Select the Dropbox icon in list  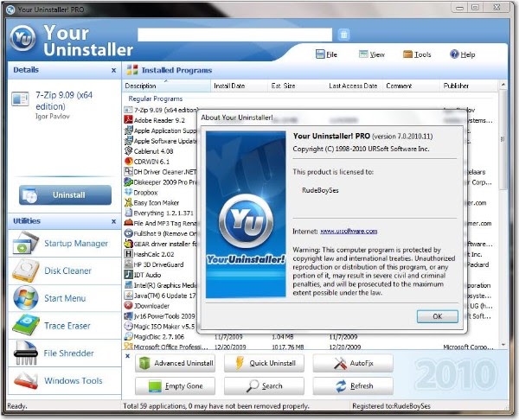pyautogui.click(x=128, y=192)
